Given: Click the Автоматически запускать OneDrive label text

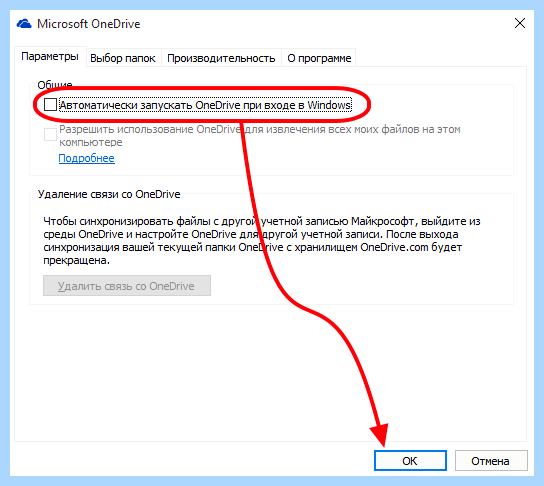Looking at the screenshot, I should 205,105.
